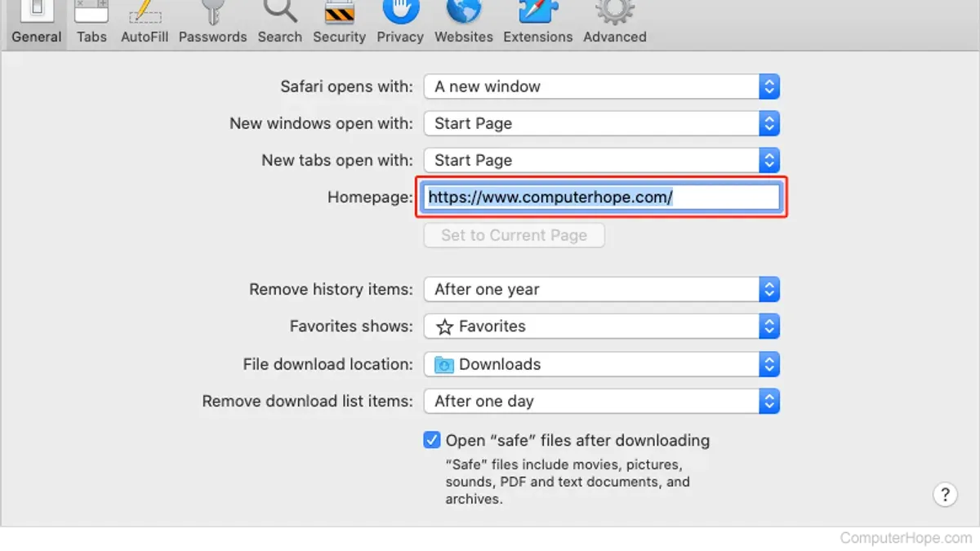Click the Remove history items: label
The image size is (980, 551).
(x=332, y=289)
